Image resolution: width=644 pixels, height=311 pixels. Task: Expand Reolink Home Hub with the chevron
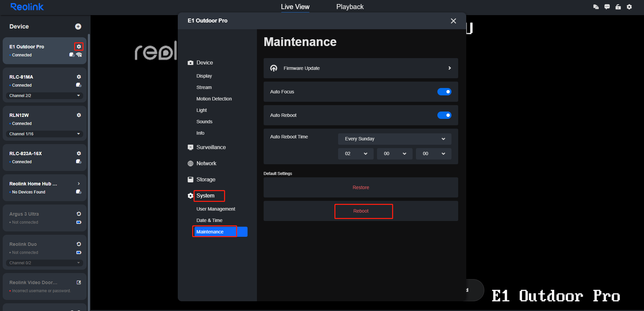pyautogui.click(x=79, y=184)
